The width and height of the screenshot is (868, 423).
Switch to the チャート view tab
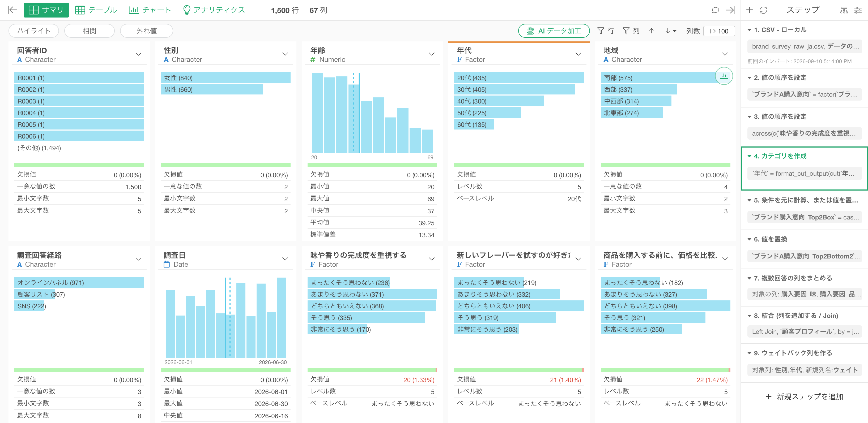(x=150, y=10)
